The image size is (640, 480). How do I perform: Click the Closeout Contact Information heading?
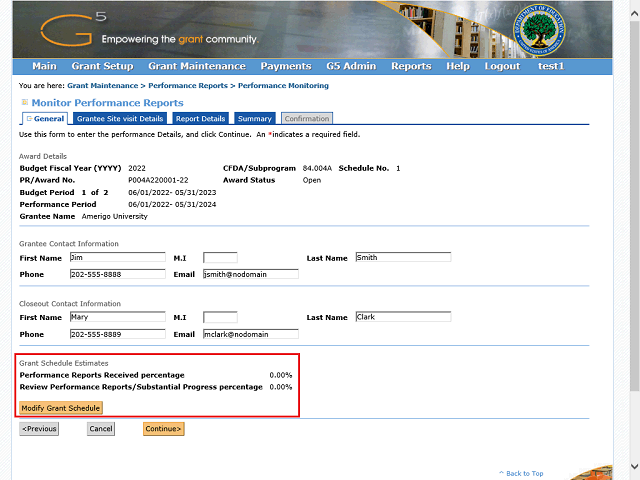(x=70, y=304)
